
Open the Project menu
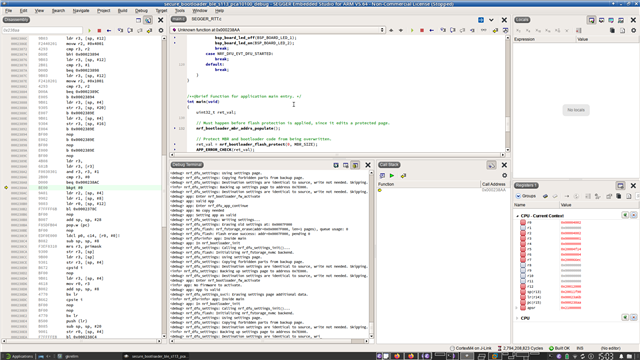(103, 11)
